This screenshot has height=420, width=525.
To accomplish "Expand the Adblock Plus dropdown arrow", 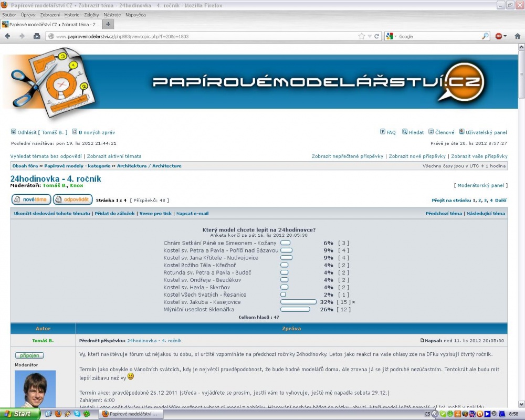I will 505,36.
